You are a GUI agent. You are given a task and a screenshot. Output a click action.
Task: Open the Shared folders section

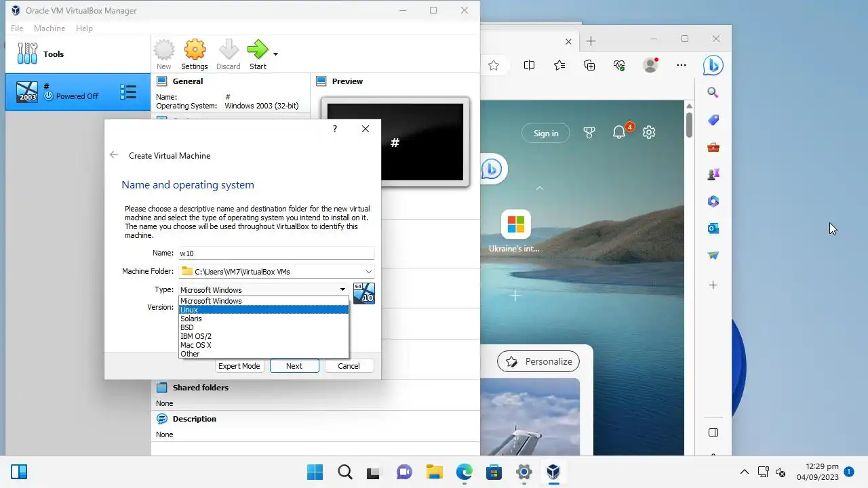pos(200,388)
